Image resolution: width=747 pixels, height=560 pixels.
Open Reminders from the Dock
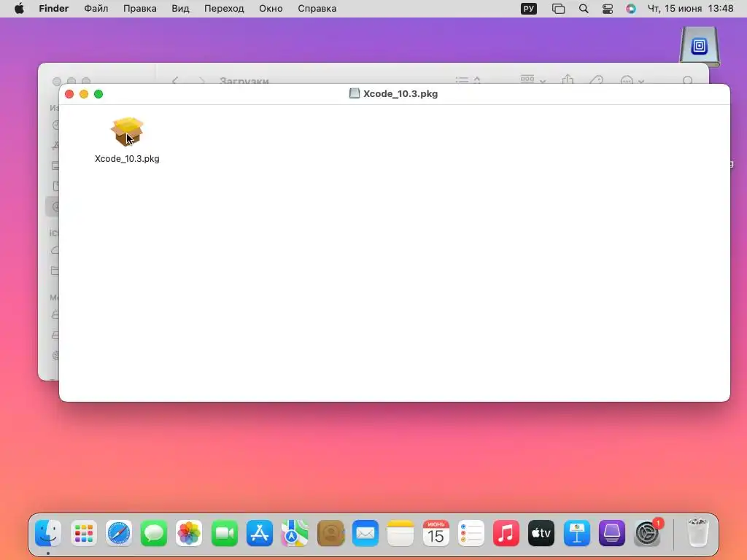[x=471, y=533]
